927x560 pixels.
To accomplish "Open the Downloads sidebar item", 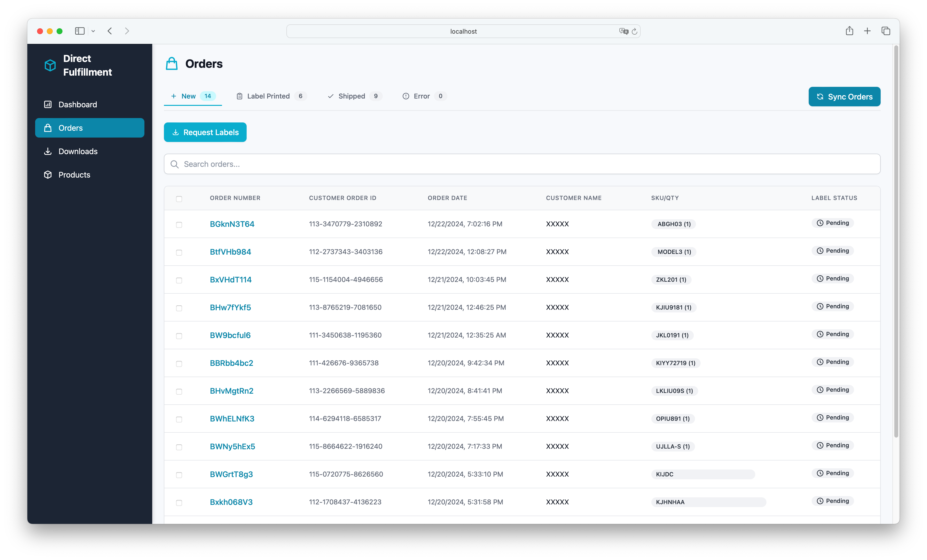I will tap(78, 151).
